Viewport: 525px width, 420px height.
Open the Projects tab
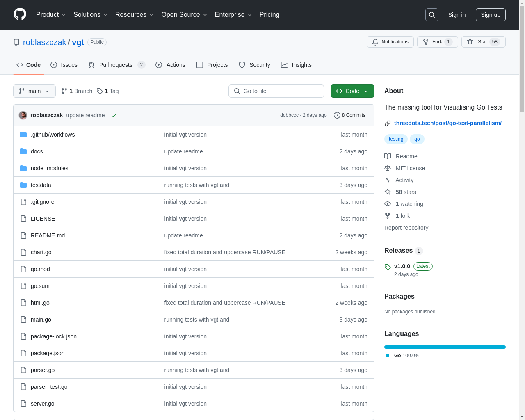(212, 65)
